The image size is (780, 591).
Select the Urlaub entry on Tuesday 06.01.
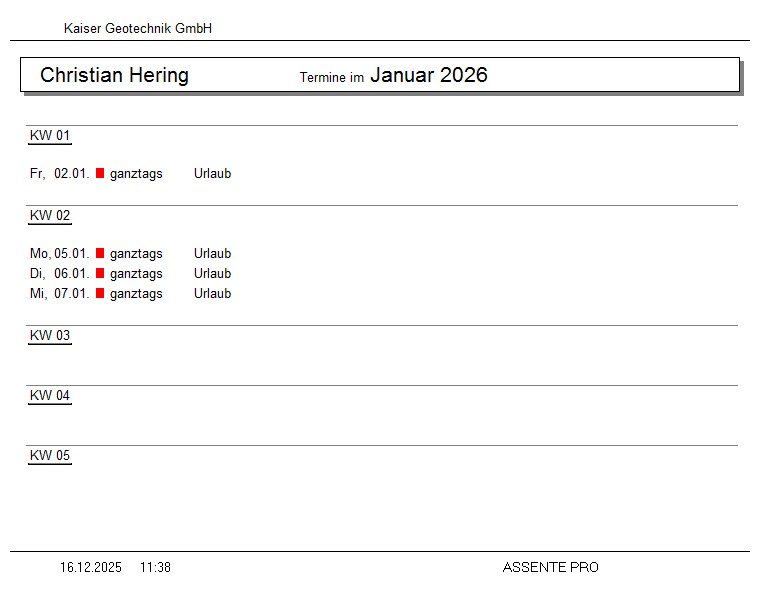pos(212,274)
